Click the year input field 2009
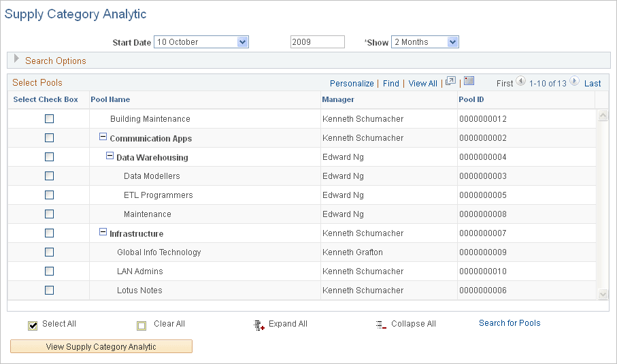Viewport: 617px width, 364px height. pyautogui.click(x=318, y=42)
